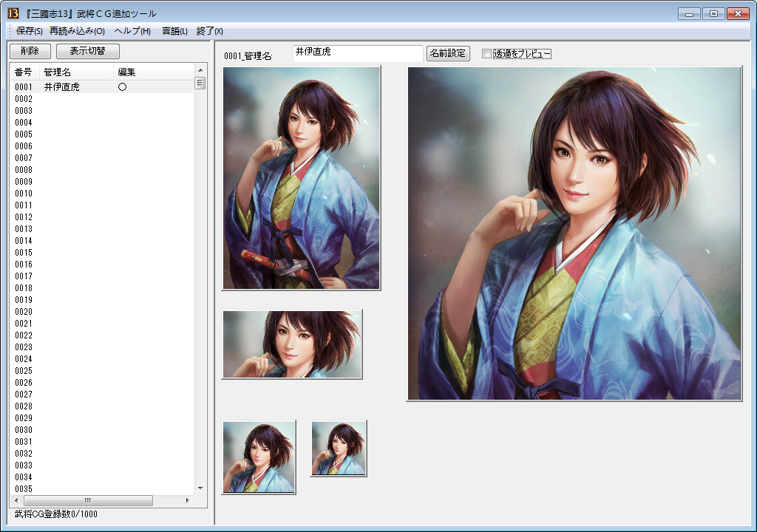Select row 0003 in the list
757x532 pixels.
102,111
